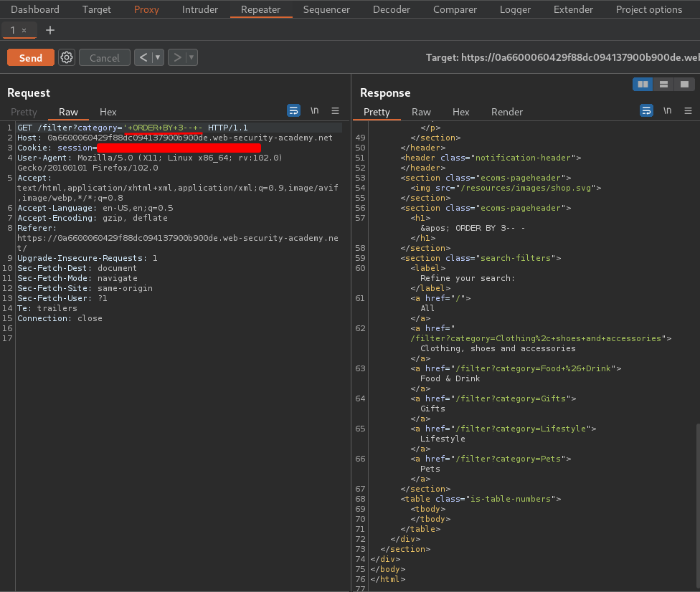Click the /filter?category=Gifts href line
This screenshot has width=700, height=592.
click(x=493, y=398)
